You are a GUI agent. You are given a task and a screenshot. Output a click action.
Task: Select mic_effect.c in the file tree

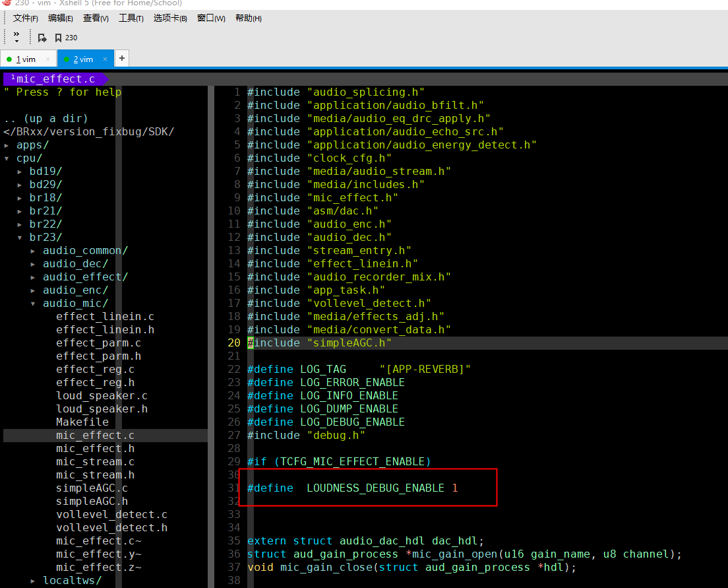pos(95,436)
